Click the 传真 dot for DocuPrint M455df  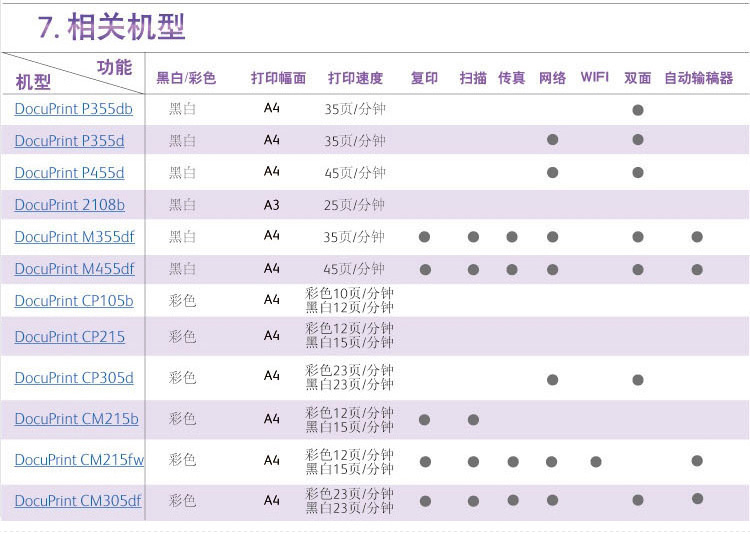[x=512, y=270]
